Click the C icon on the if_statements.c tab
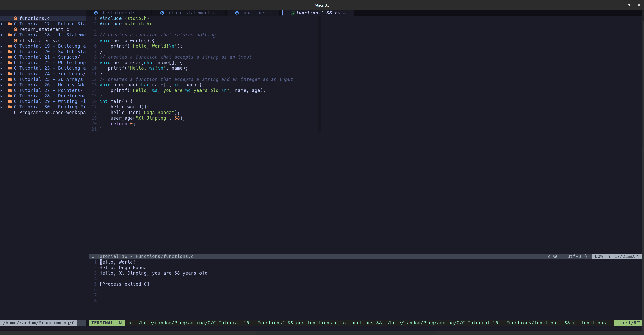Image resolution: width=644 pixels, height=335 pixels. click(96, 13)
